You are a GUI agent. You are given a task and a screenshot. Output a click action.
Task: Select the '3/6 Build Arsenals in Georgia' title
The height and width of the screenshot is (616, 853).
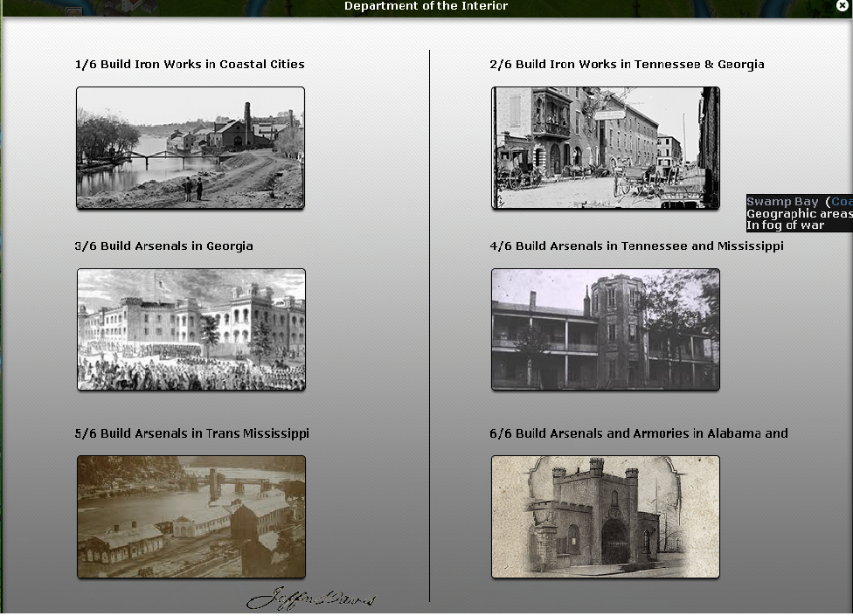click(x=163, y=246)
